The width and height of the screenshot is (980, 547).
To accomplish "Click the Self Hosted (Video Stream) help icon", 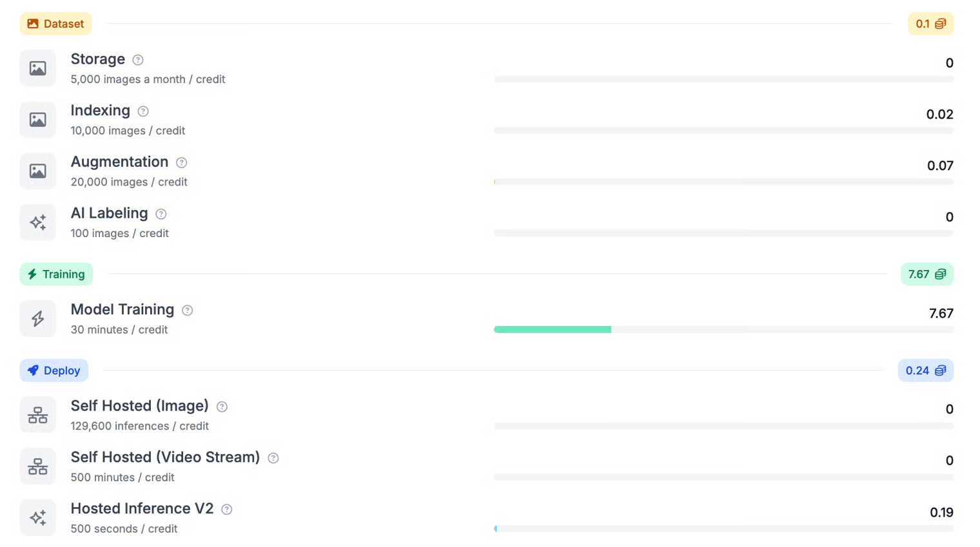I will pyautogui.click(x=273, y=458).
